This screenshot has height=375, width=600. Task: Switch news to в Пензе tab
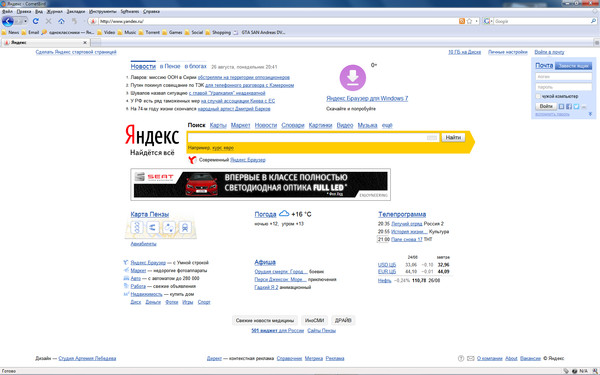tap(170, 66)
